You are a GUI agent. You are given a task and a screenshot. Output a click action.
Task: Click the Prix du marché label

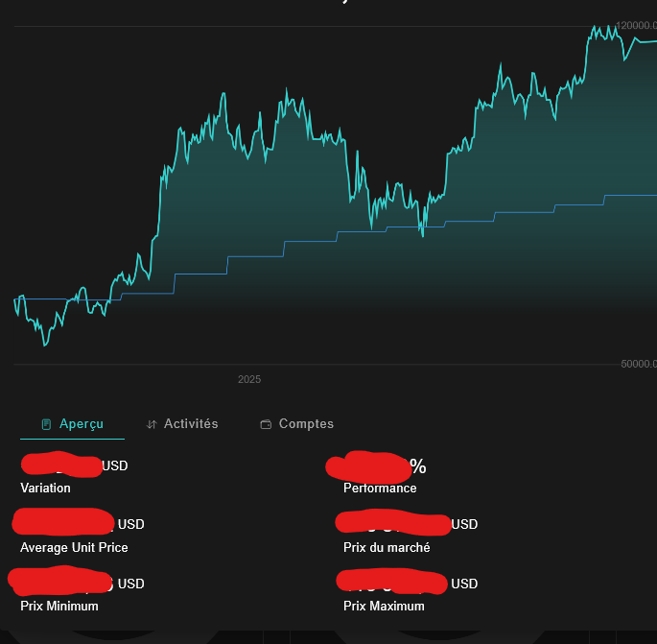click(x=387, y=548)
